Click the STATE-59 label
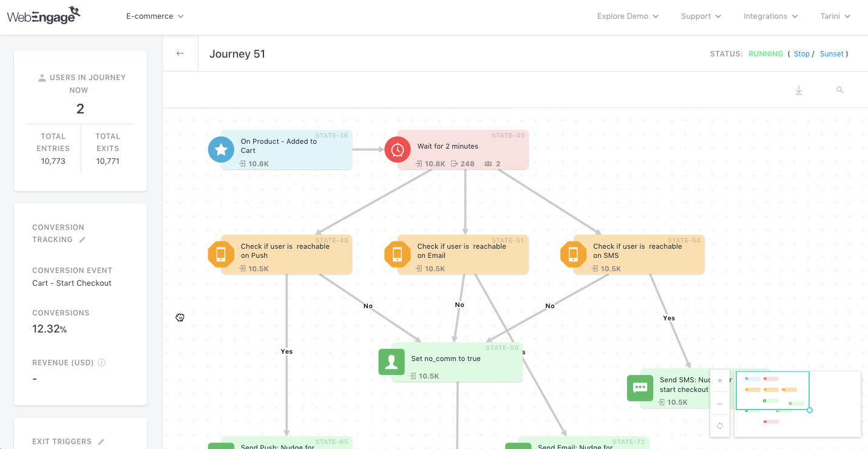The width and height of the screenshot is (868, 449). click(502, 348)
